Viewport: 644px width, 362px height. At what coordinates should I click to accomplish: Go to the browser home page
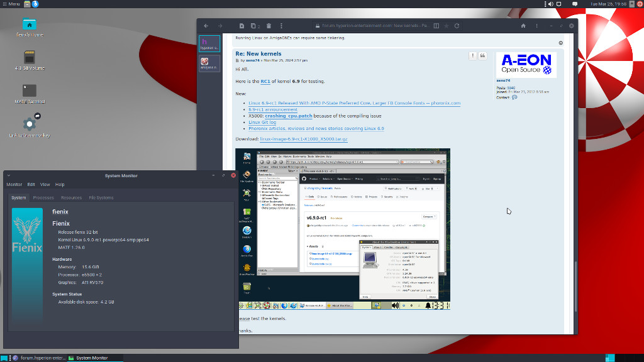pos(523,26)
